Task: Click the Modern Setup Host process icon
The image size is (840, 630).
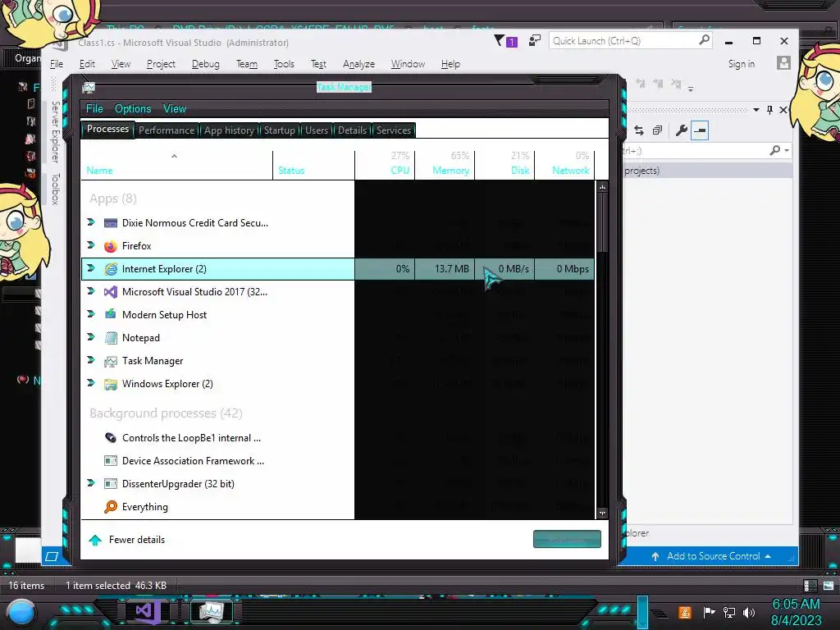Action: [x=111, y=314]
